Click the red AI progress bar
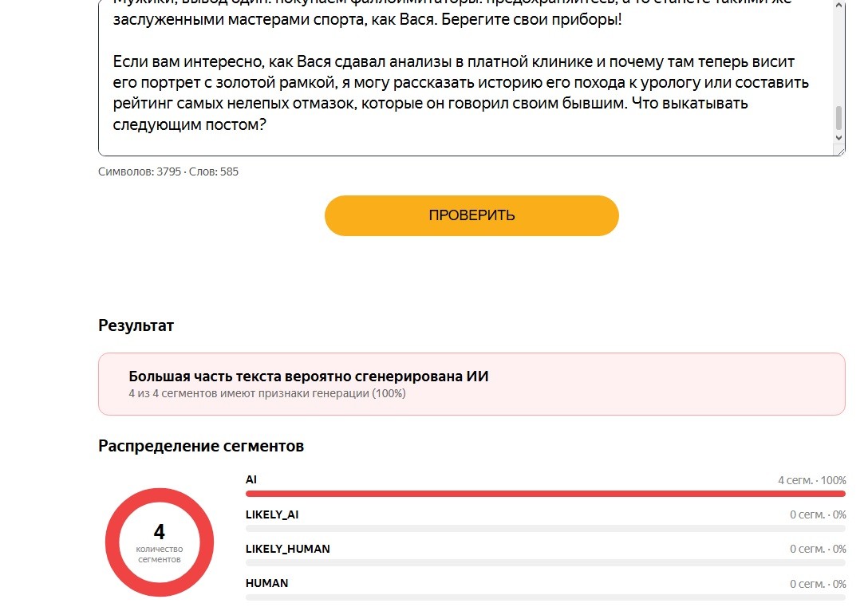This screenshot has width=868, height=607. (545, 494)
